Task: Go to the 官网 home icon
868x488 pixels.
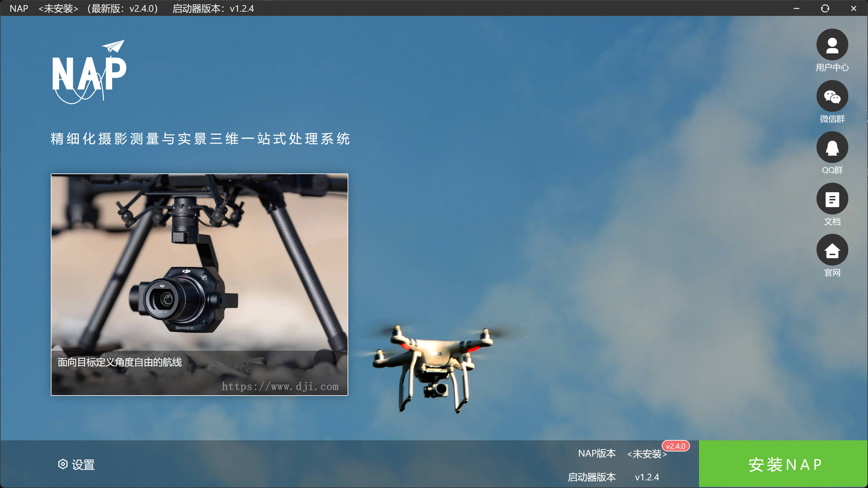Action: [x=832, y=250]
